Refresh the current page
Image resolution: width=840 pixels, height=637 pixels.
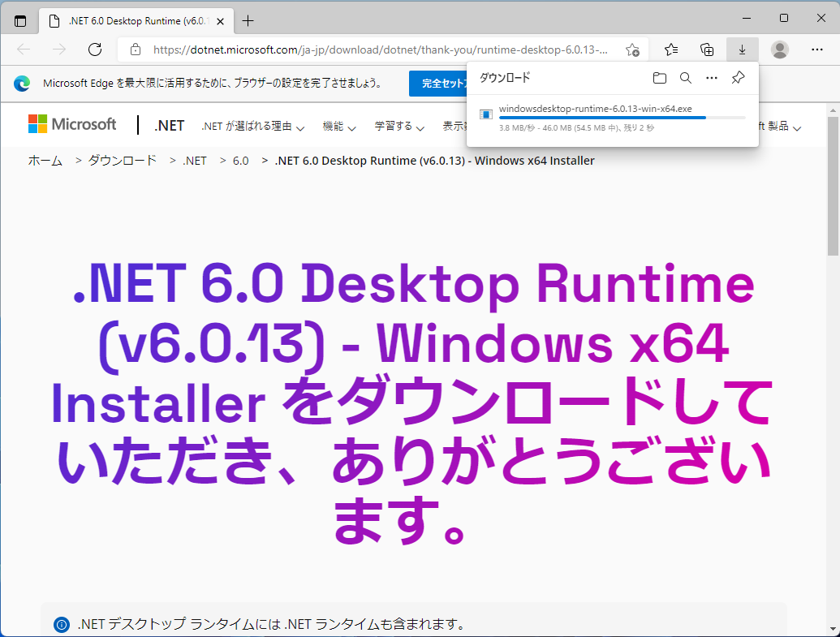coord(95,49)
